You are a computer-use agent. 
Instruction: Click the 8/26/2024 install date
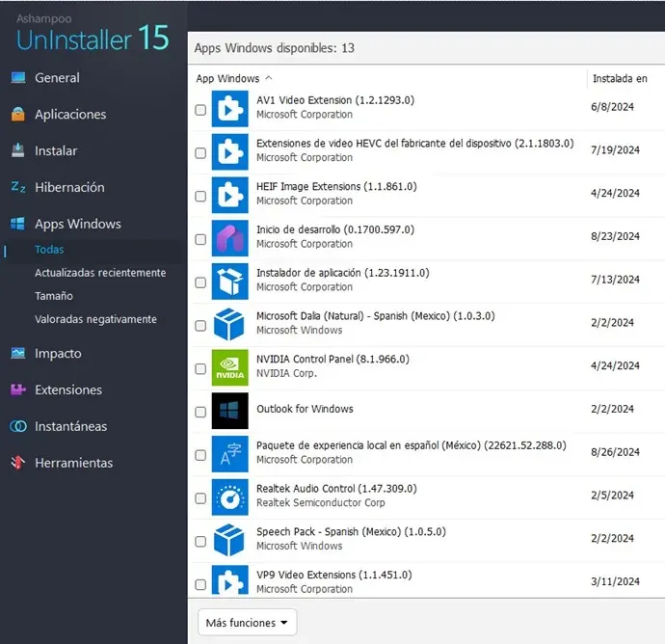tap(615, 452)
